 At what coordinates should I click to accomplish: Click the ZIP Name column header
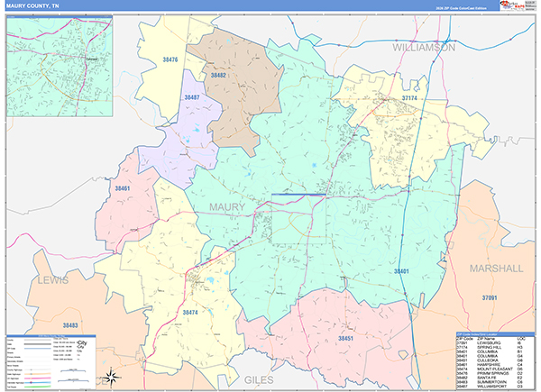tap(486, 339)
